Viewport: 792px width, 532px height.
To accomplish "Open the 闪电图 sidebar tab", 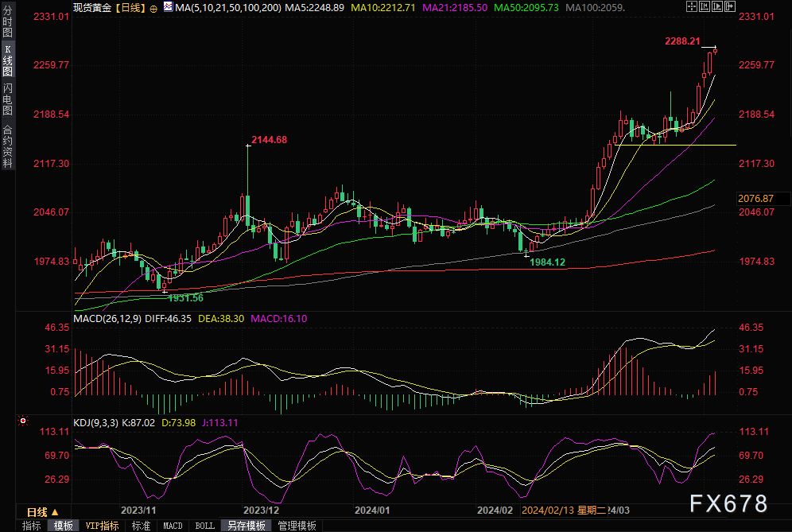I will click(7, 99).
